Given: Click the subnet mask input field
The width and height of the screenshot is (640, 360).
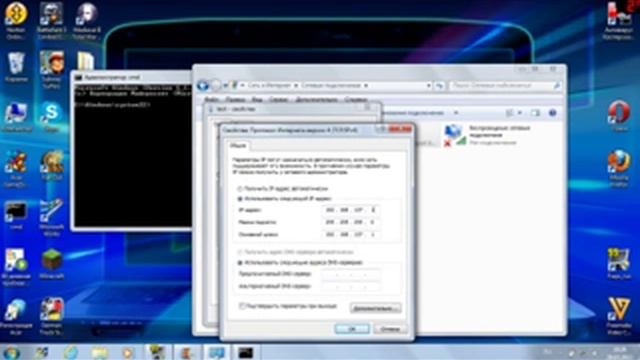Looking at the screenshot, I should [x=351, y=222].
